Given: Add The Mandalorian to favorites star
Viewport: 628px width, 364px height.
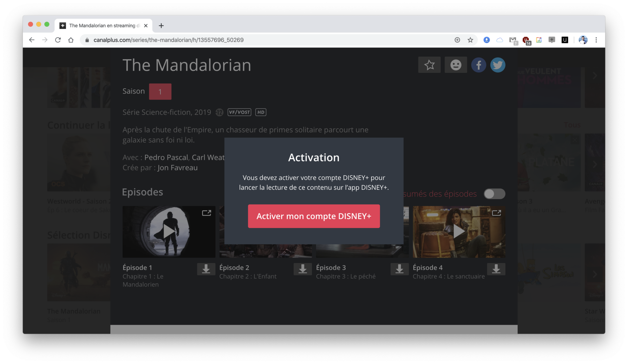Looking at the screenshot, I should [429, 65].
